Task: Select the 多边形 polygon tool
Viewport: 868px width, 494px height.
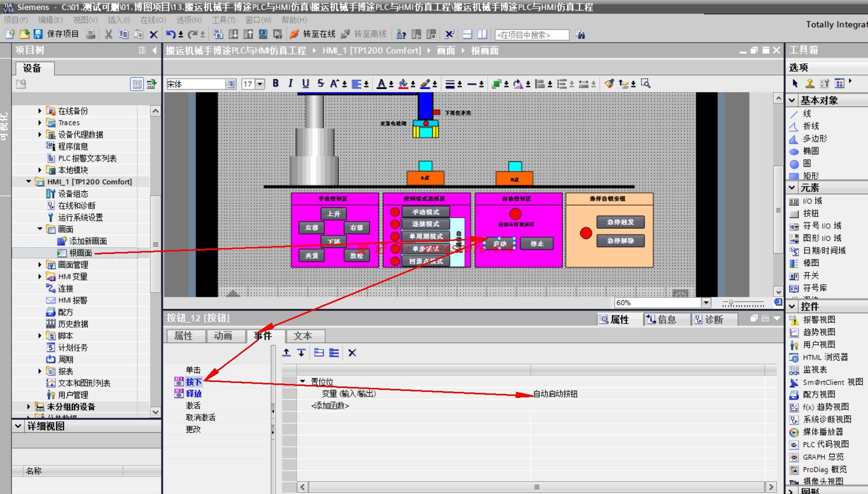Action: click(x=815, y=138)
